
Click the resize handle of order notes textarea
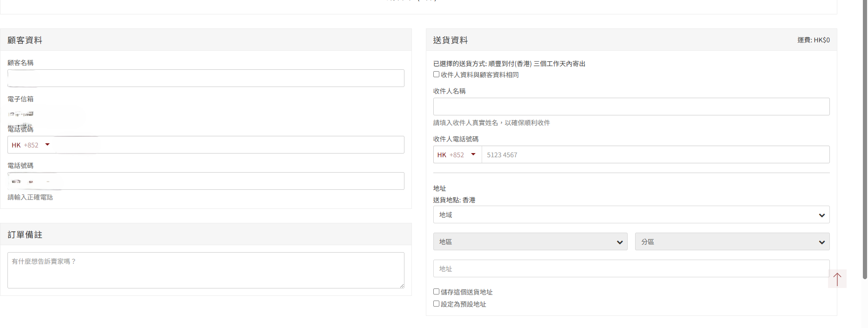point(402,286)
